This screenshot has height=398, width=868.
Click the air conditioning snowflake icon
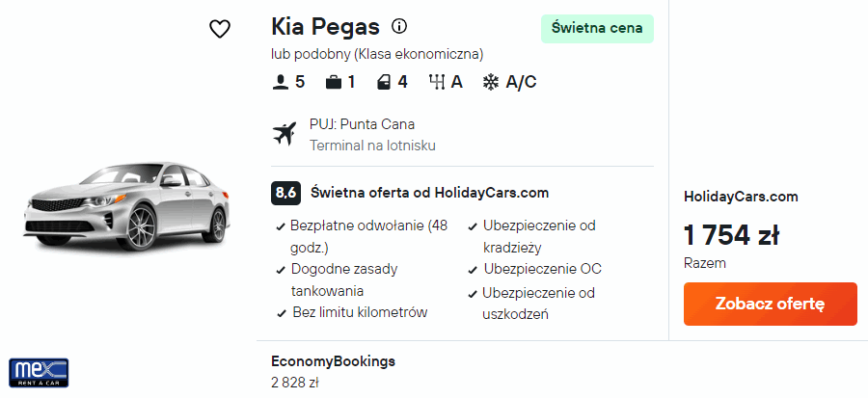[x=491, y=82]
